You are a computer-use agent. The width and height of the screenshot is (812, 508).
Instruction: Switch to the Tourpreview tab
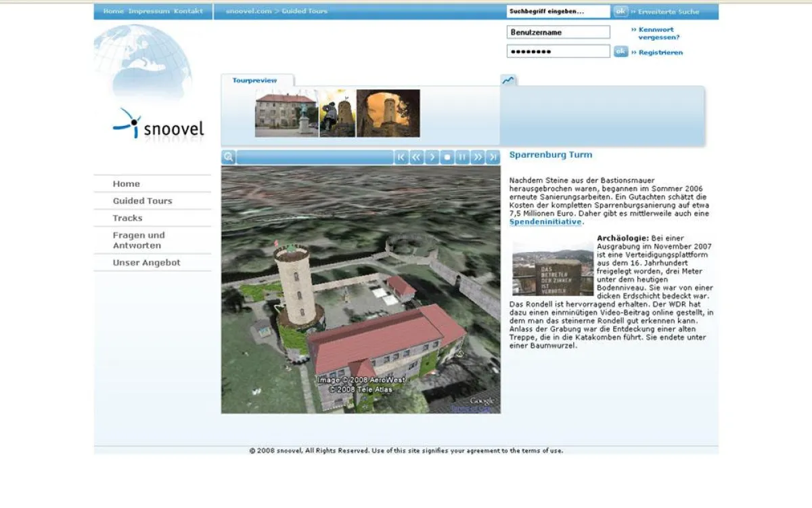point(255,80)
